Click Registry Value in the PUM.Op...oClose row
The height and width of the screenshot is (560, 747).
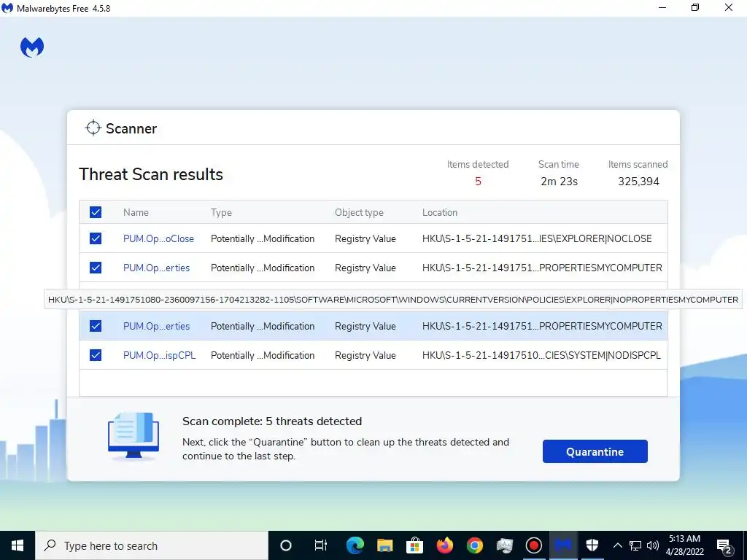(365, 238)
